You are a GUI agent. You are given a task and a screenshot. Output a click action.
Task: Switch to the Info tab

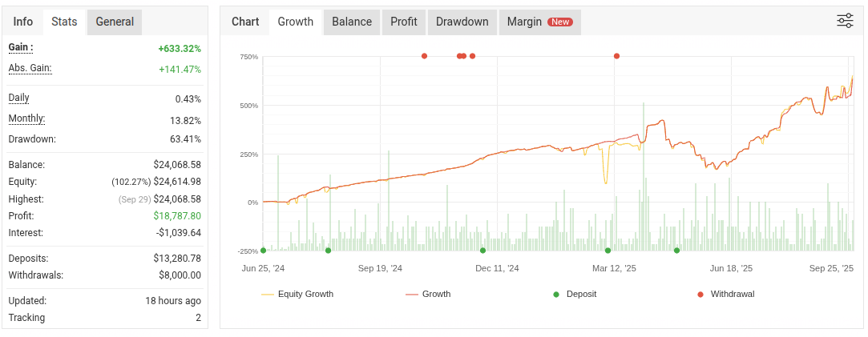[23, 22]
